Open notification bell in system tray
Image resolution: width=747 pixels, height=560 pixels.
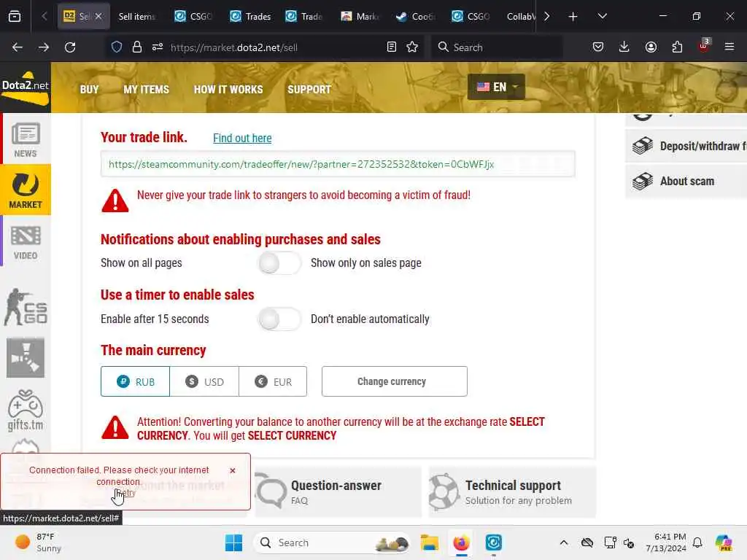click(x=697, y=542)
